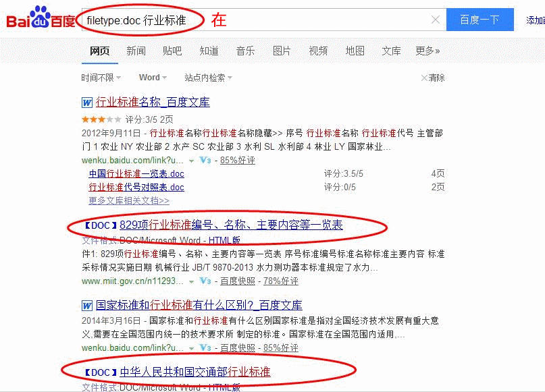Click the 百度一下 search button
Screen dimensions: 545x392
[x=480, y=20]
